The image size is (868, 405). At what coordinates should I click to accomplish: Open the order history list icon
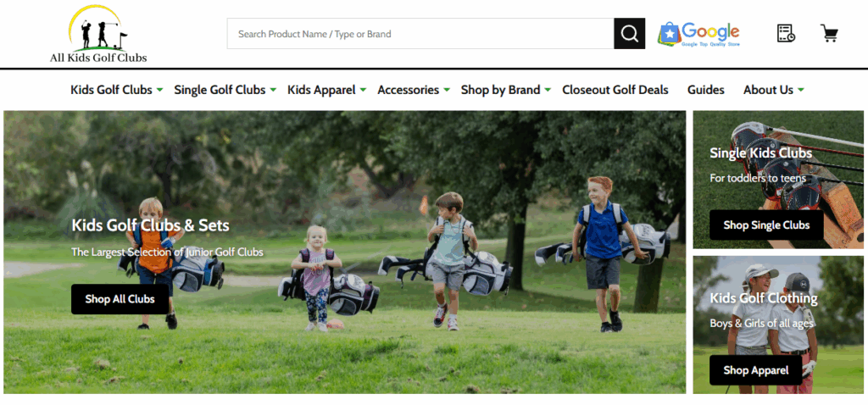coord(786,34)
